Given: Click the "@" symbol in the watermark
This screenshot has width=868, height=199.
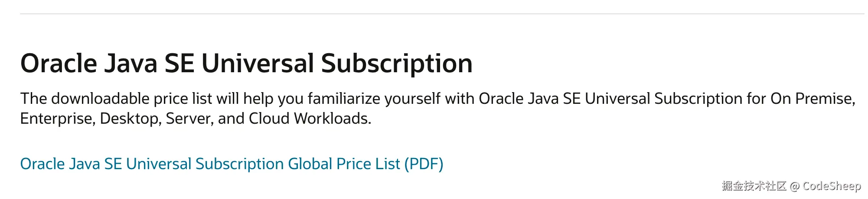Looking at the screenshot, I should tap(794, 186).
